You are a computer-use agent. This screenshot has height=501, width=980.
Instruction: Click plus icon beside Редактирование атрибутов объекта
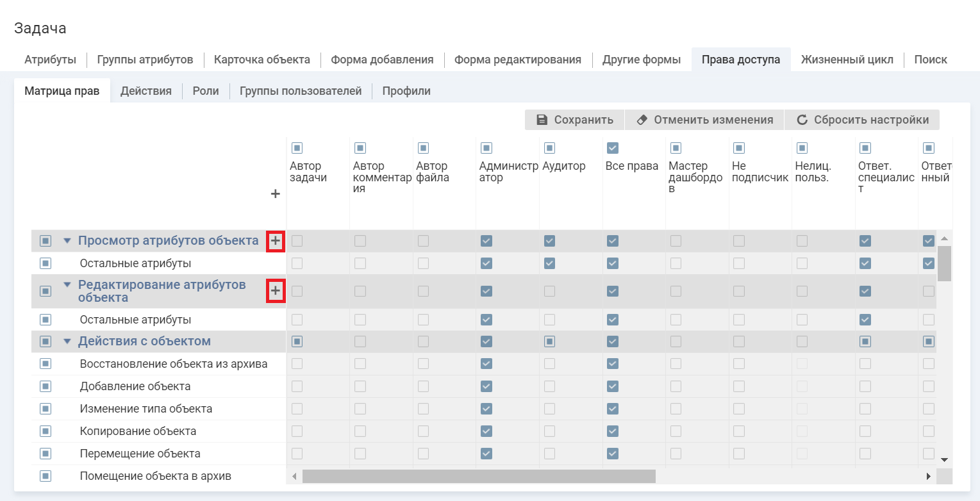coord(275,292)
